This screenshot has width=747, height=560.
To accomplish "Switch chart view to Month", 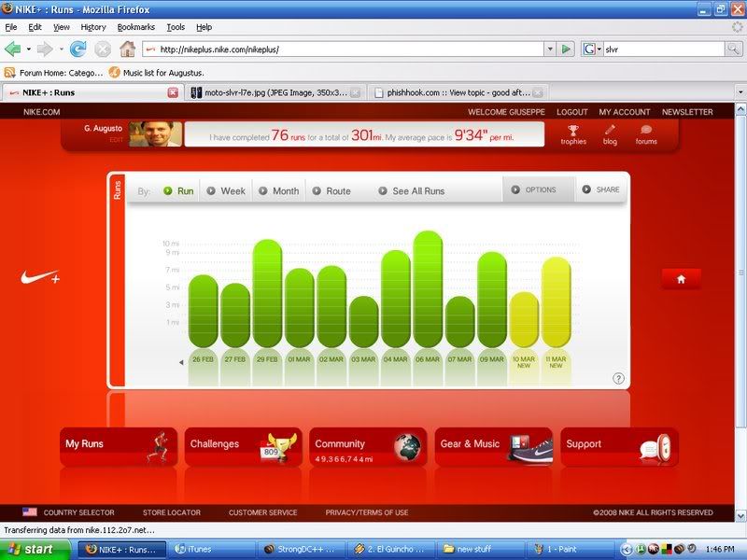I will (278, 190).
